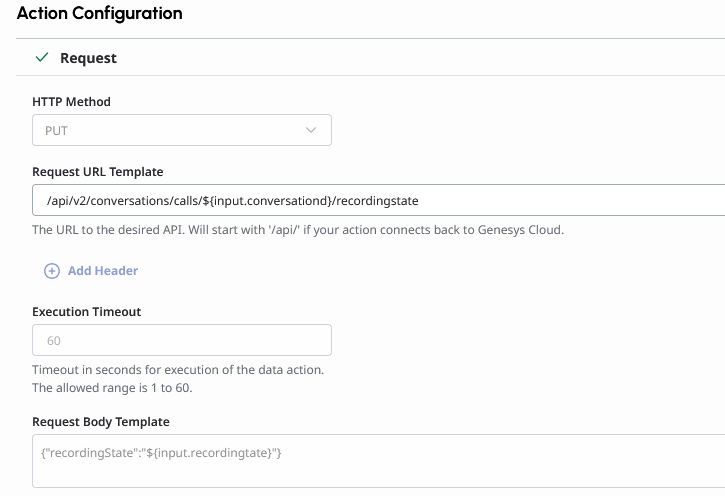The width and height of the screenshot is (725, 496).
Task: Click the Request Body Template label
Action: 101,422
